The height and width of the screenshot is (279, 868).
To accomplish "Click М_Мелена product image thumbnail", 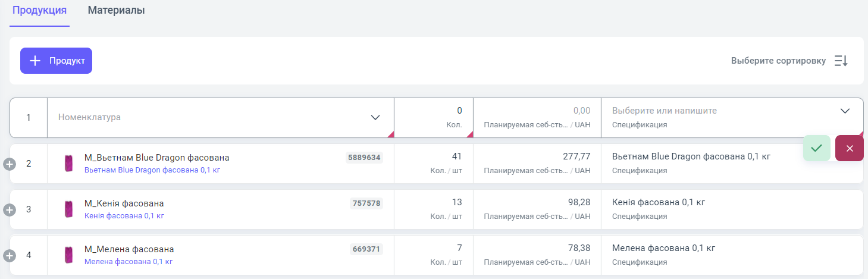I will [x=68, y=255].
